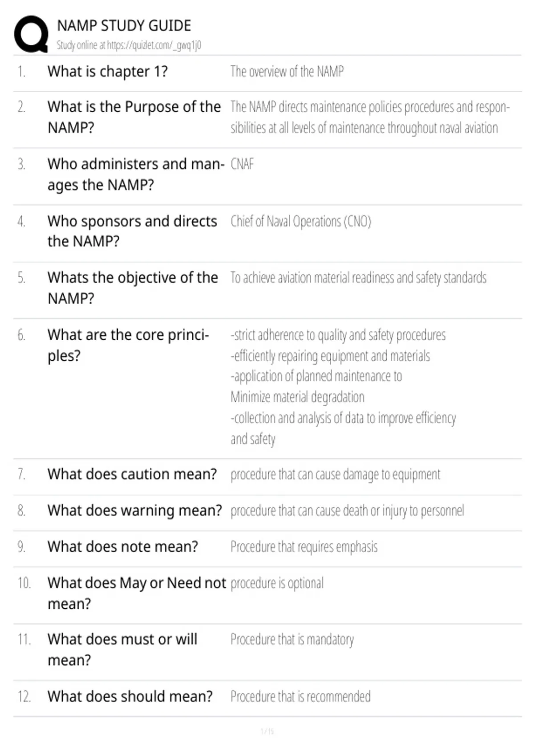Click 'Procedure that is recommended' answer
534x756 pixels.
tap(300, 696)
